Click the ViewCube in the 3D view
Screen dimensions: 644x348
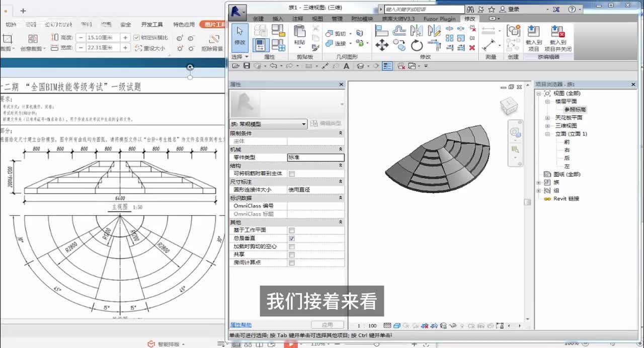pyautogui.click(x=508, y=106)
